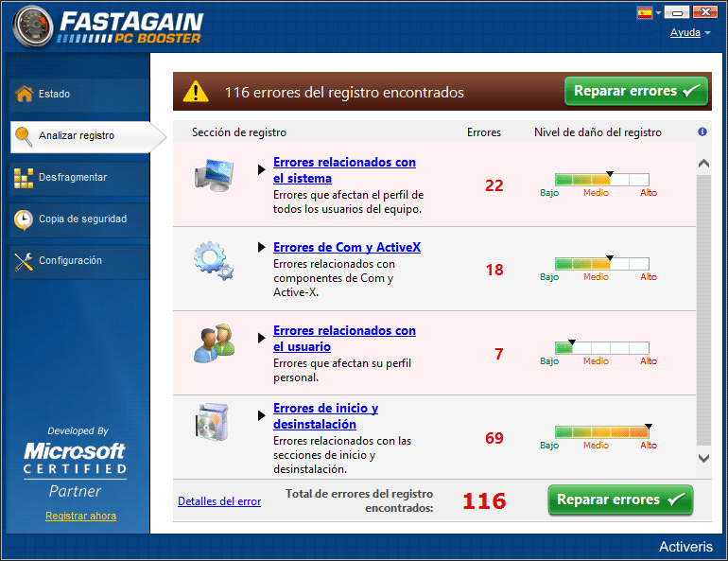Open Detalles del error link
The height and width of the screenshot is (561, 728).
point(219,501)
